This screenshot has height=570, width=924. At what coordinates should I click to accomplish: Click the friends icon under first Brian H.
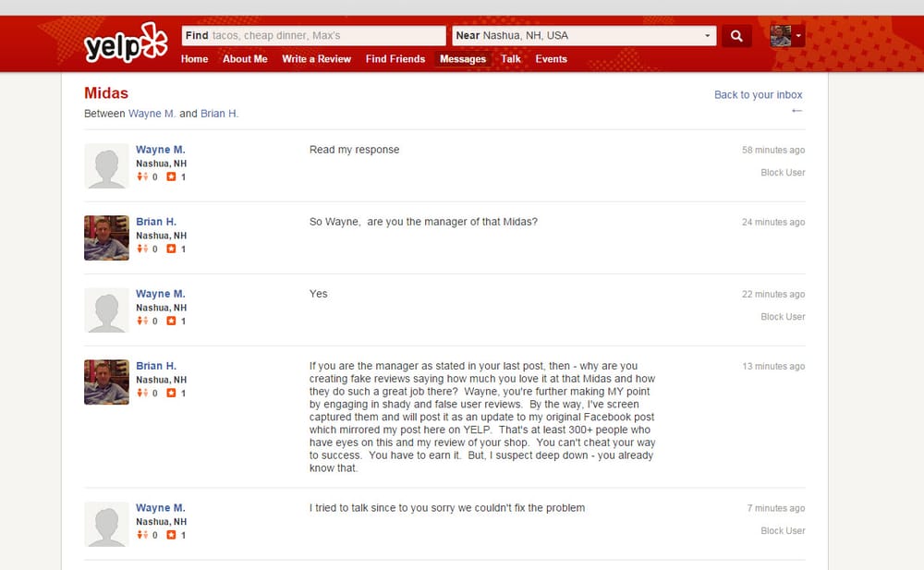tap(142, 249)
